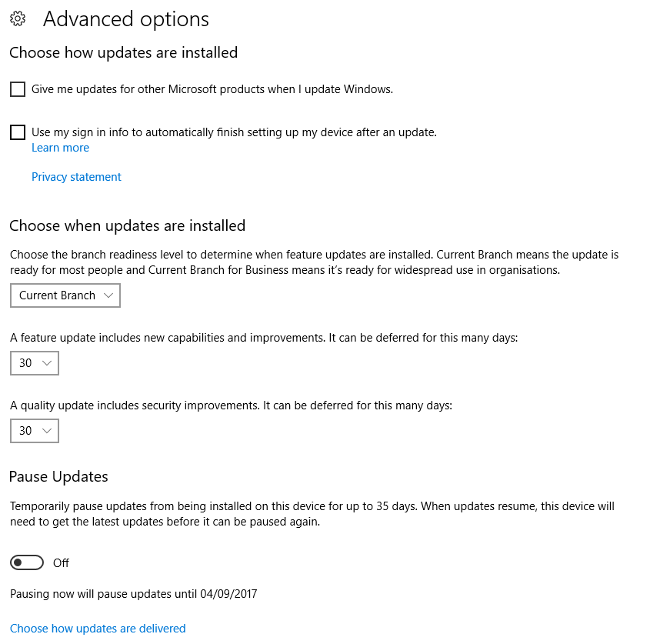Viewport: 660px width, 644px height.
Task: Turn on the Pause Updates switch
Action: [x=27, y=563]
